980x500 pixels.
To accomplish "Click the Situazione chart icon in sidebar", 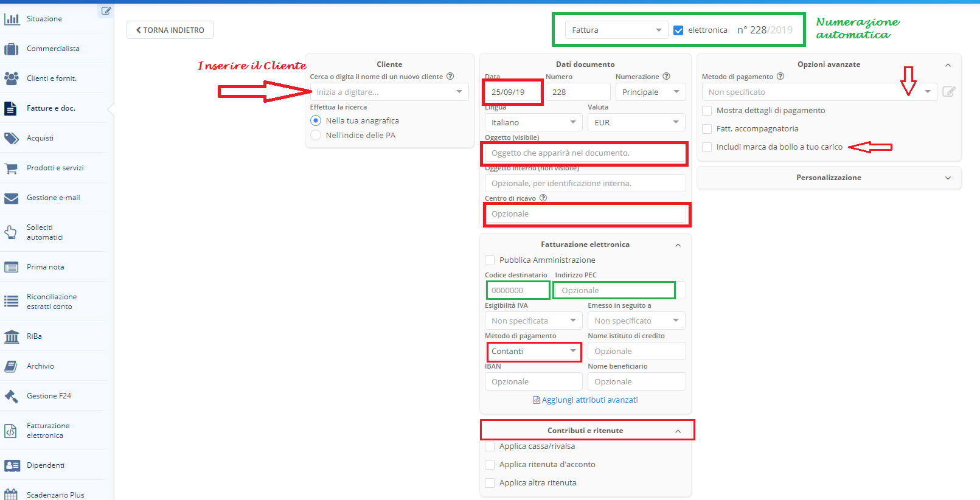I will 12,19.
